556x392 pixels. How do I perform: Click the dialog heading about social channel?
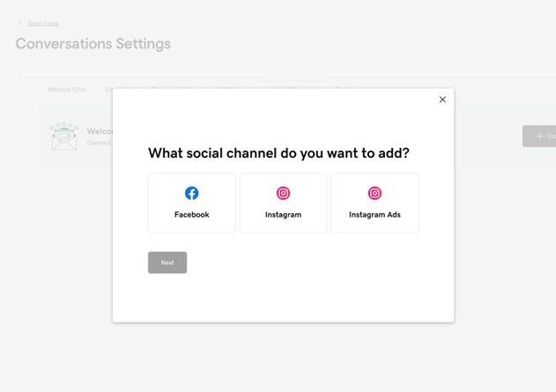(278, 153)
